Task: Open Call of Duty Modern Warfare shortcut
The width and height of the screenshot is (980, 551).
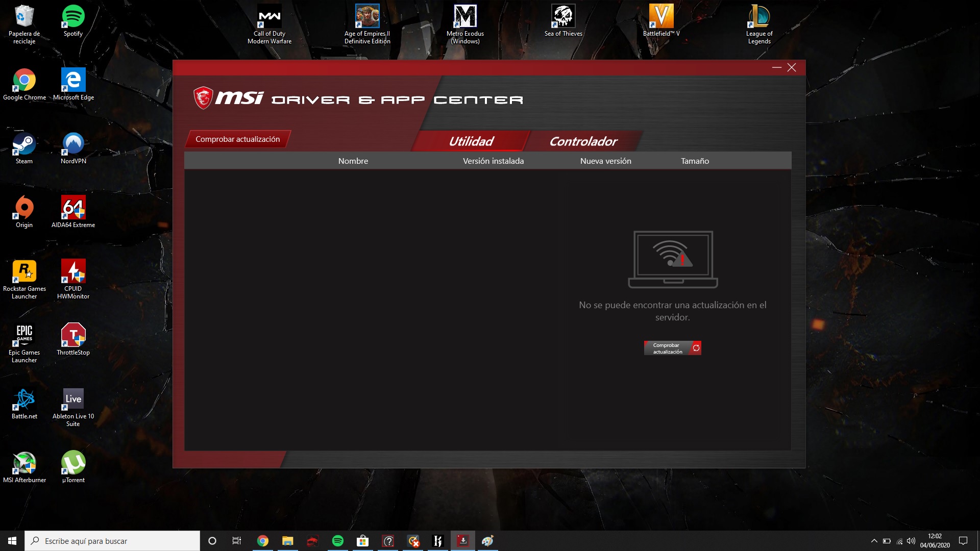Action: 269,24
